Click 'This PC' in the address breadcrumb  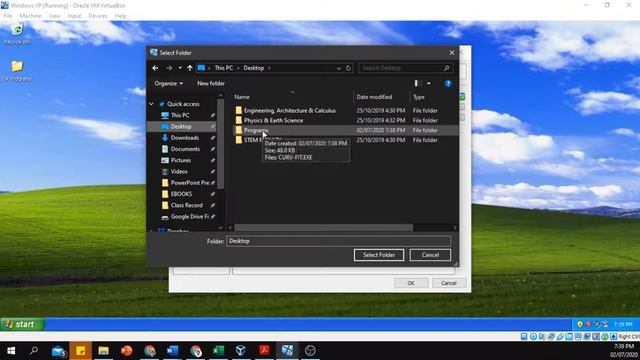(x=224, y=68)
